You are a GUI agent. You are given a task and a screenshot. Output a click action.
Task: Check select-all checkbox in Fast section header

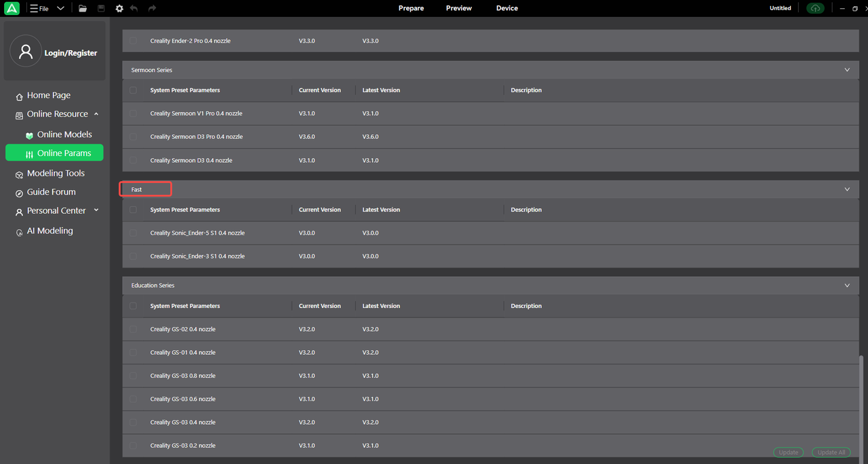(x=133, y=210)
